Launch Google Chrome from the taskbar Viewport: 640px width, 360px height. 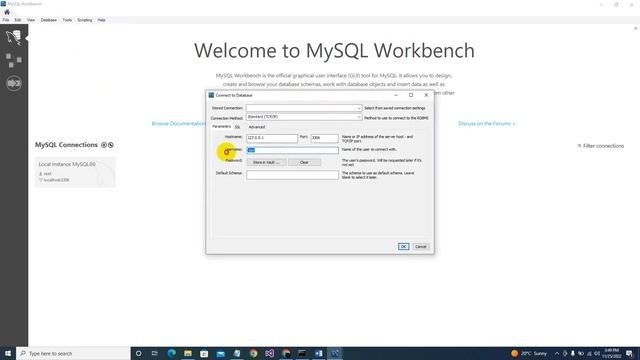(253, 353)
